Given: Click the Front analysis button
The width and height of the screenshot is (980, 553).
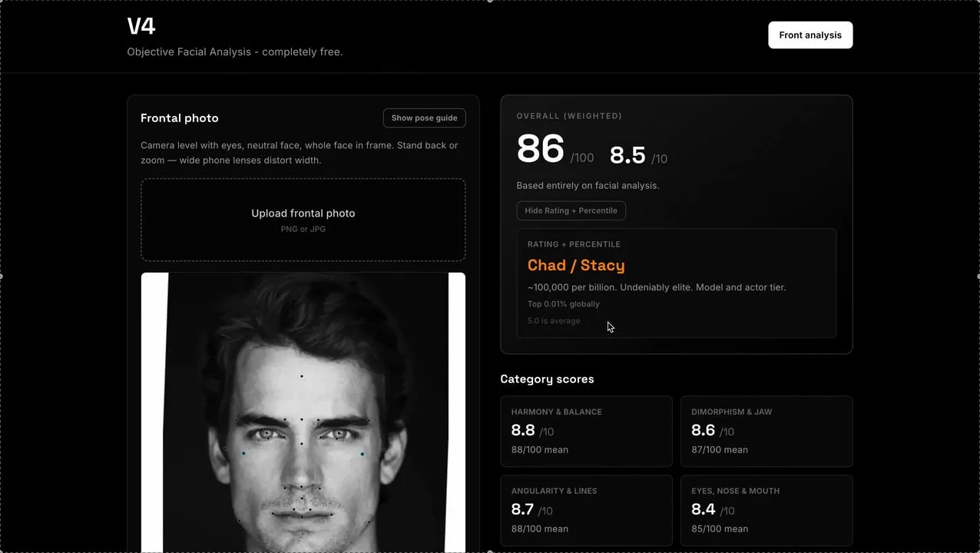Looking at the screenshot, I should (x=809, y=35).
